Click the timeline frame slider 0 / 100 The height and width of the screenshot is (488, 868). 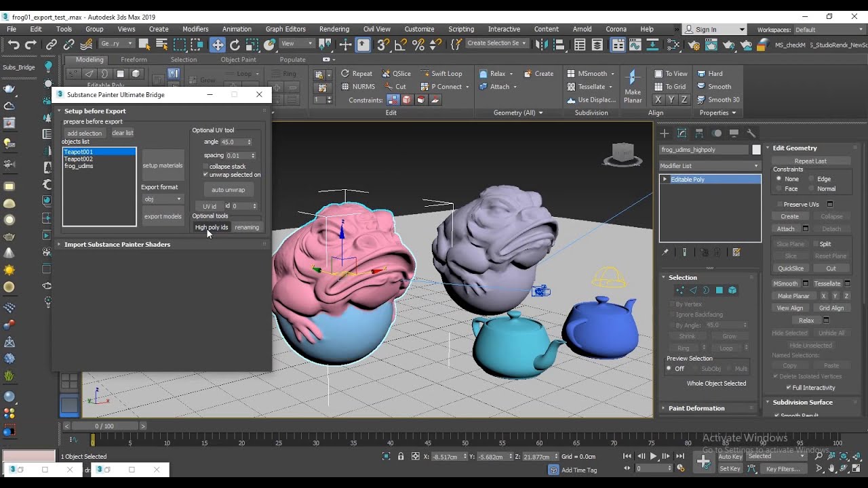[104, 426]
